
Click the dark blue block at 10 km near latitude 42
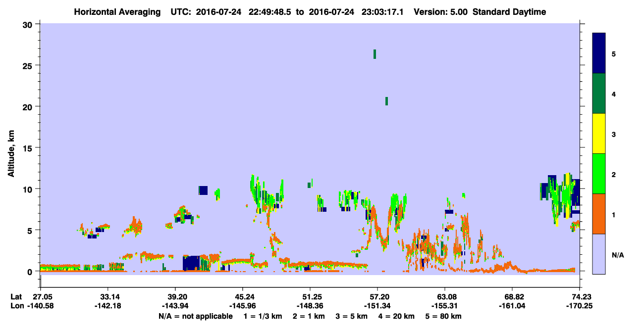[203, 190]
